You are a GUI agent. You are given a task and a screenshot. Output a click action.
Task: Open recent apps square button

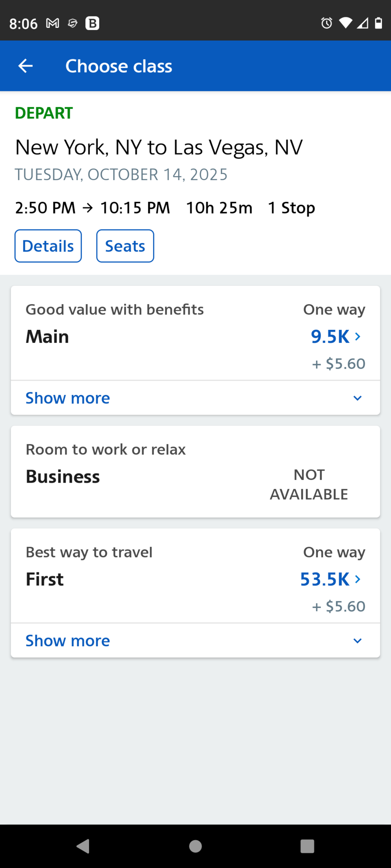point(307,846)
